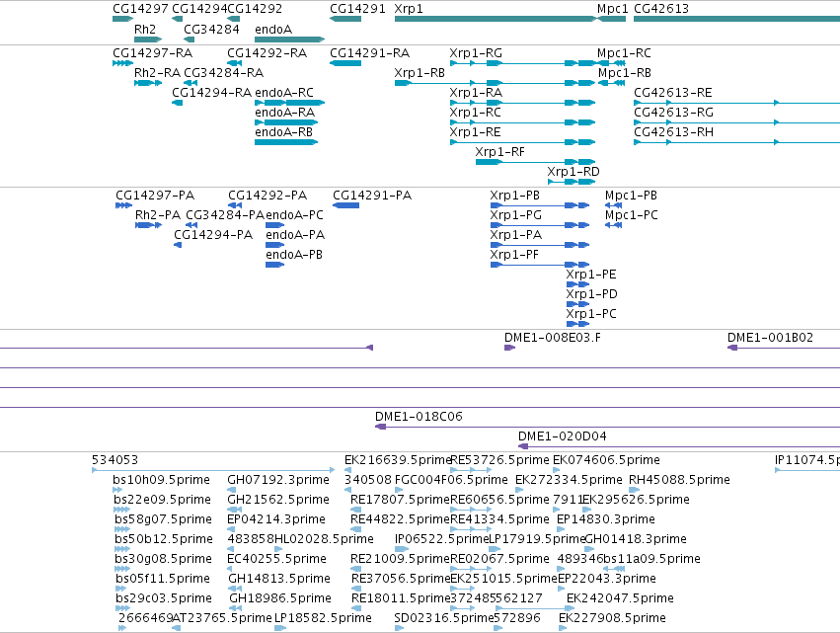The height and width of the screenshot is (633, 840).
Task: Click EST EK227908.5prime label
Action: pos(612,618)
